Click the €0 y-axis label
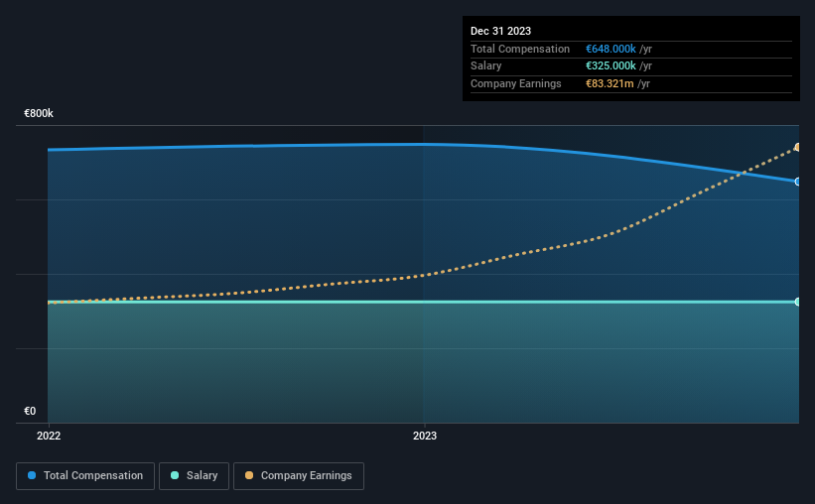The height and width of the screenshot is (504, 815). [30, 411]
